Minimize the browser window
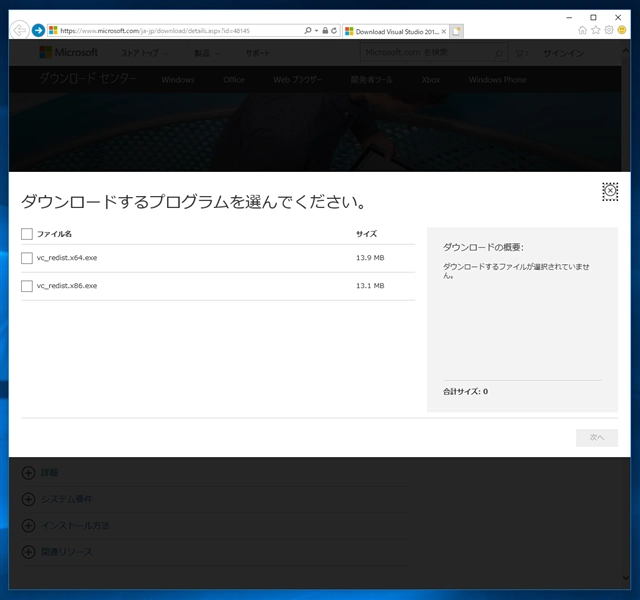 tap(569, 18)
